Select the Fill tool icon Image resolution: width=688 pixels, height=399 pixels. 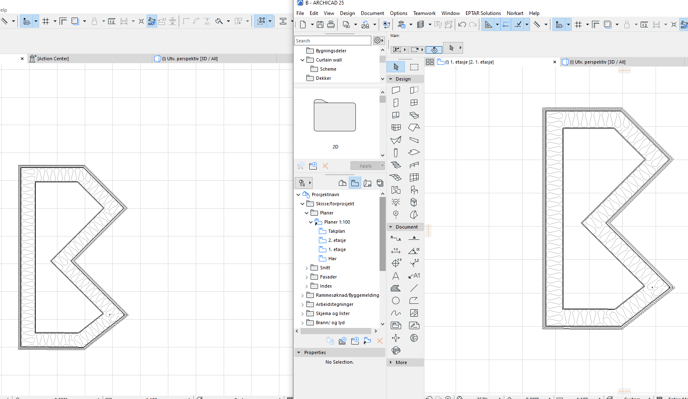(x=396, y=288)
